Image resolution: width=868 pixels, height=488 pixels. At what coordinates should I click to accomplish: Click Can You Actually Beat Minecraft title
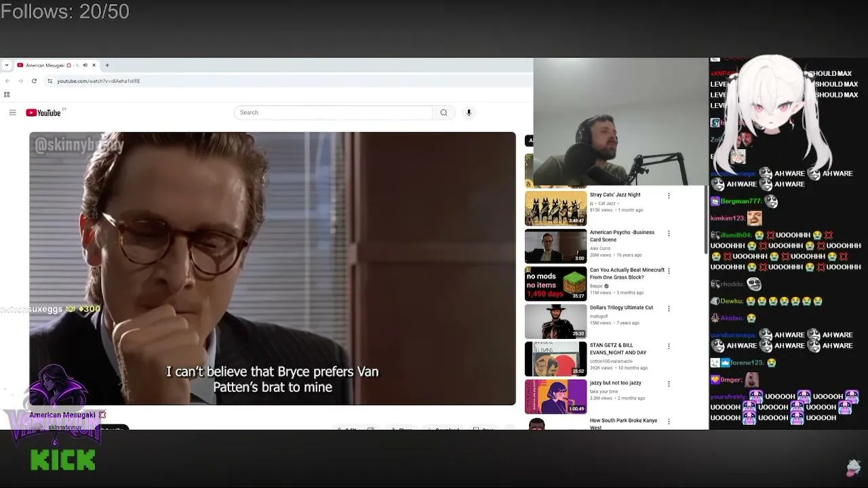627,273
